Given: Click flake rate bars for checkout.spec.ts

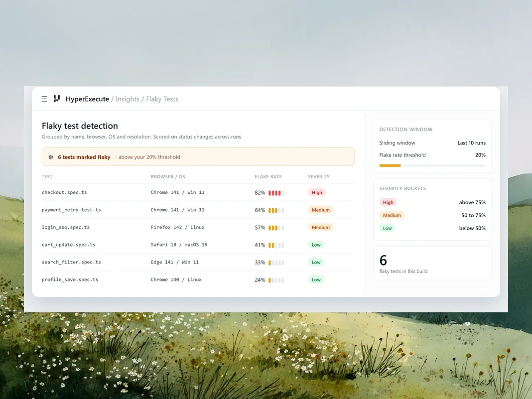Looking at the screenshot, I should [276, 193].
